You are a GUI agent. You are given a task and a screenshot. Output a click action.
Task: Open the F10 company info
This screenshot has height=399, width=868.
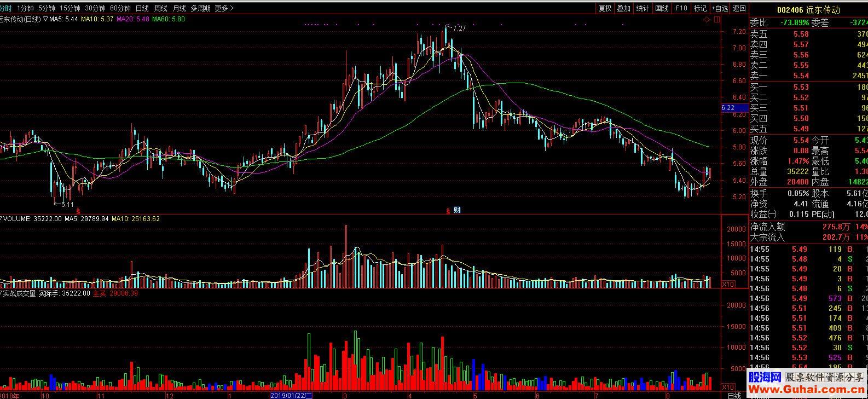[681, 8]
